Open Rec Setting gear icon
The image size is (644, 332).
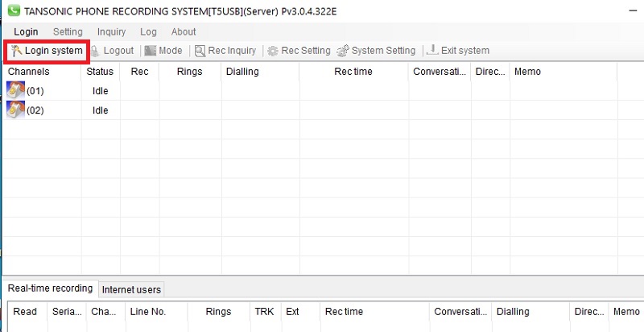tap(273, 51)
